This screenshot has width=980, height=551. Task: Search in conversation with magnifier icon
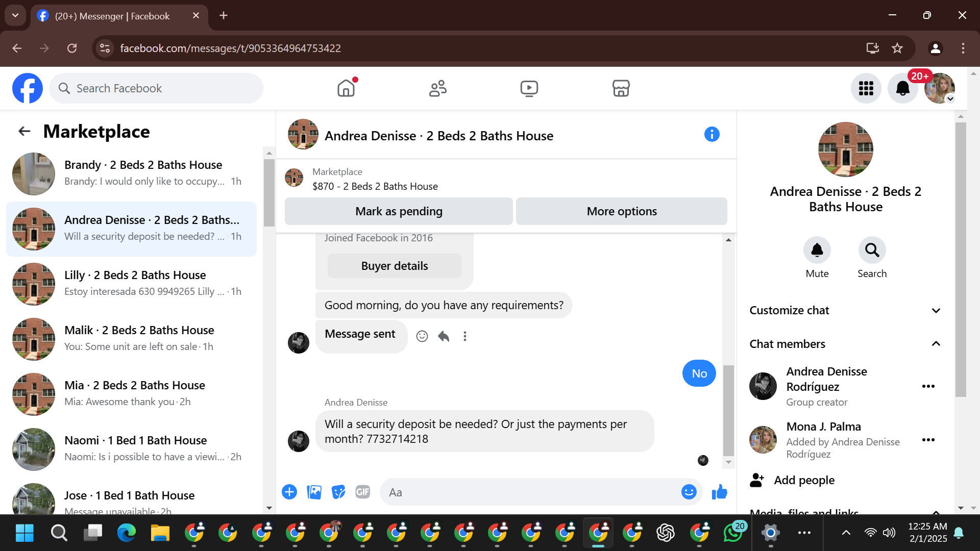872,250
